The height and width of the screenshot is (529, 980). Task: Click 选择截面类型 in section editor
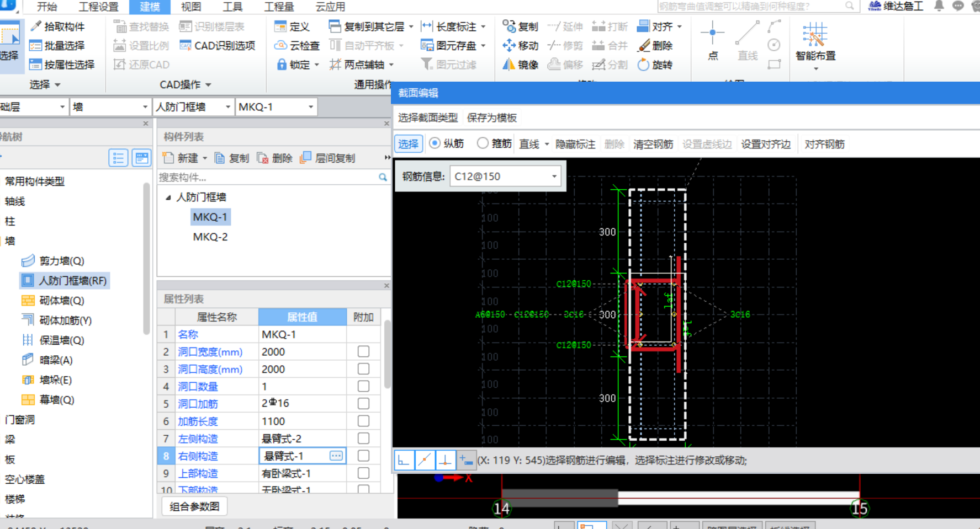click(428, 117)
